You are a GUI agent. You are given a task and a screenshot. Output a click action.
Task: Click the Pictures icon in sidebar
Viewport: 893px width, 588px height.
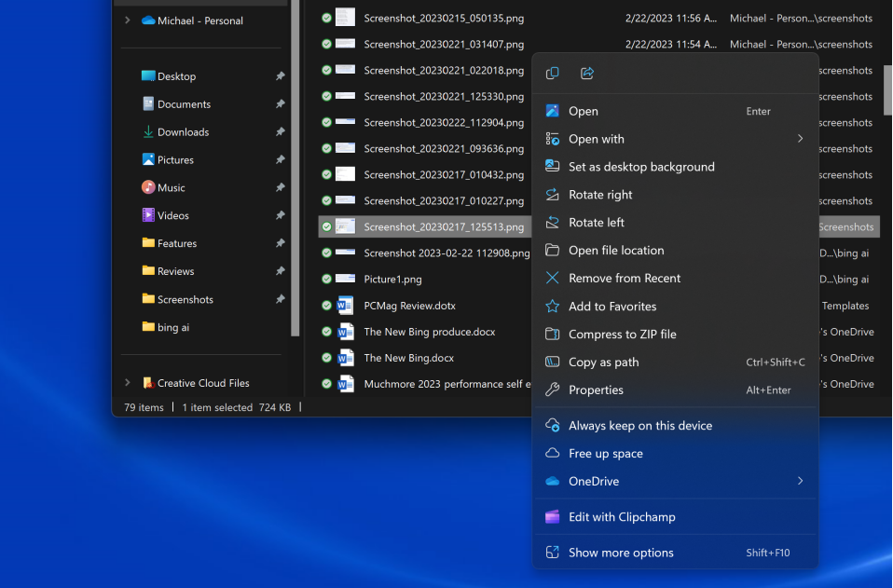[x=148, y=159]
